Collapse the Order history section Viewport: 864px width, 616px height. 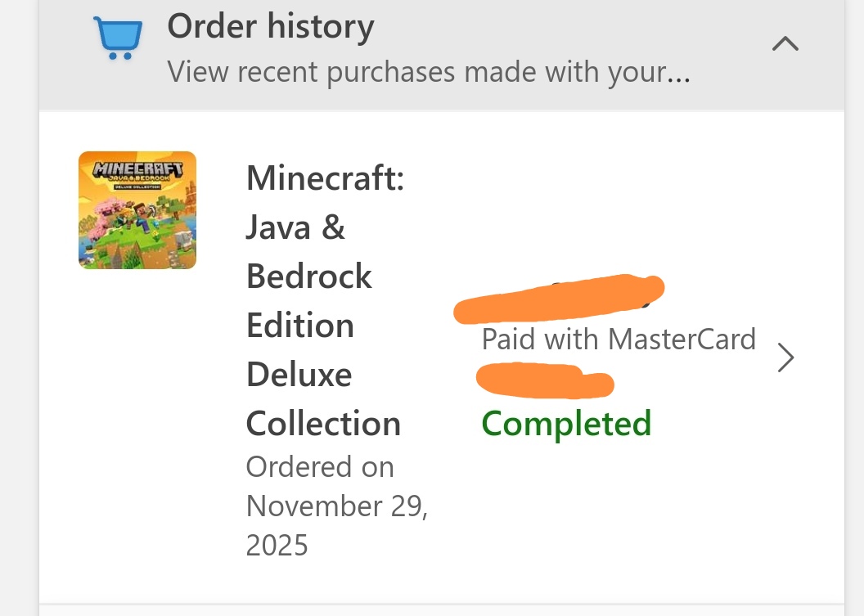point(785,44)
